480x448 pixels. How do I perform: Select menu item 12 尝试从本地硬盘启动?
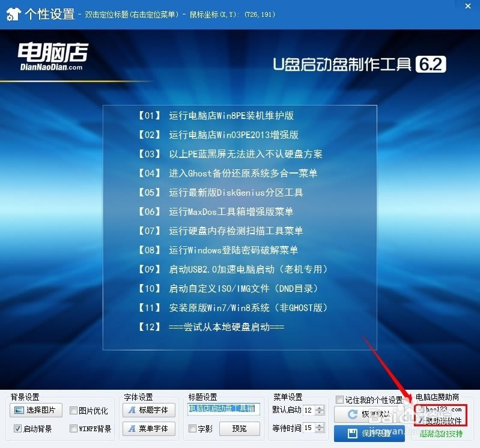click(211, 327)
